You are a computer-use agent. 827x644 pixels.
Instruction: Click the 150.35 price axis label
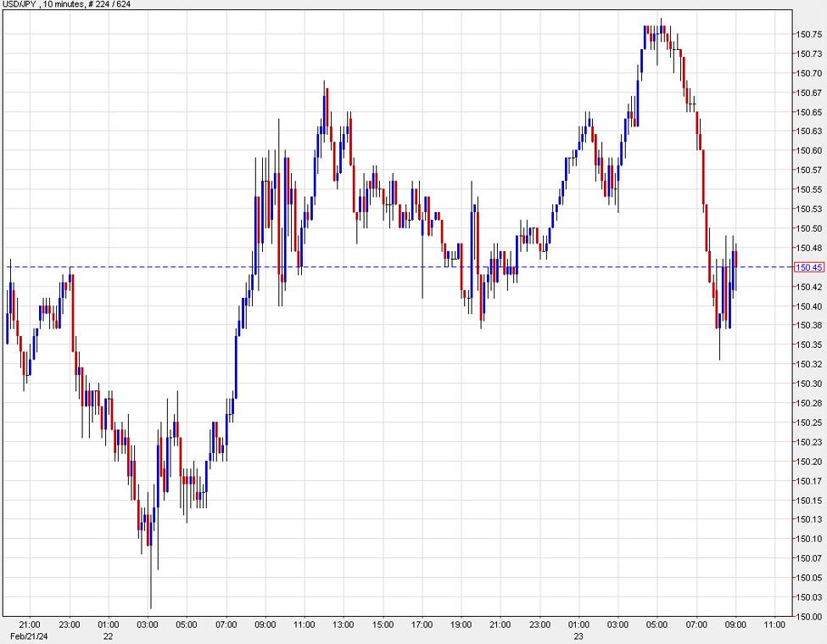click(x=809, y=344)
